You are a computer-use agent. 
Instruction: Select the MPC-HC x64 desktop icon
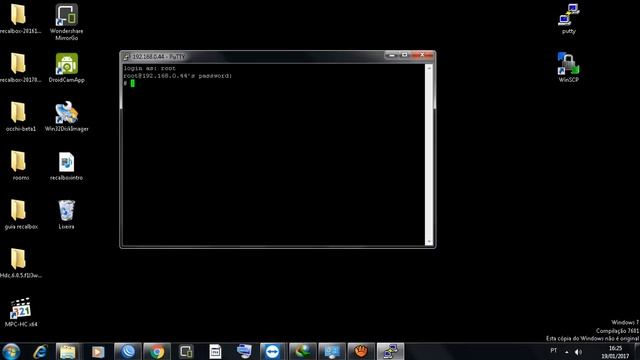21,312
